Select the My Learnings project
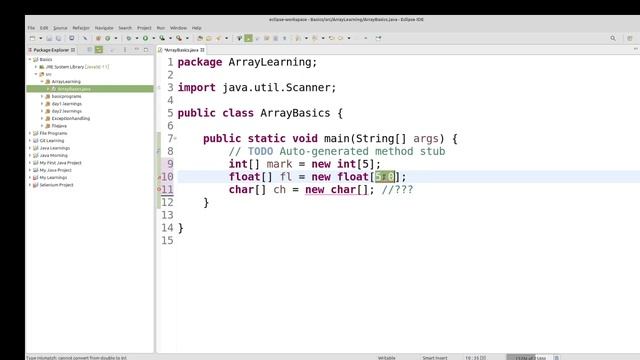 pos(53,177)
